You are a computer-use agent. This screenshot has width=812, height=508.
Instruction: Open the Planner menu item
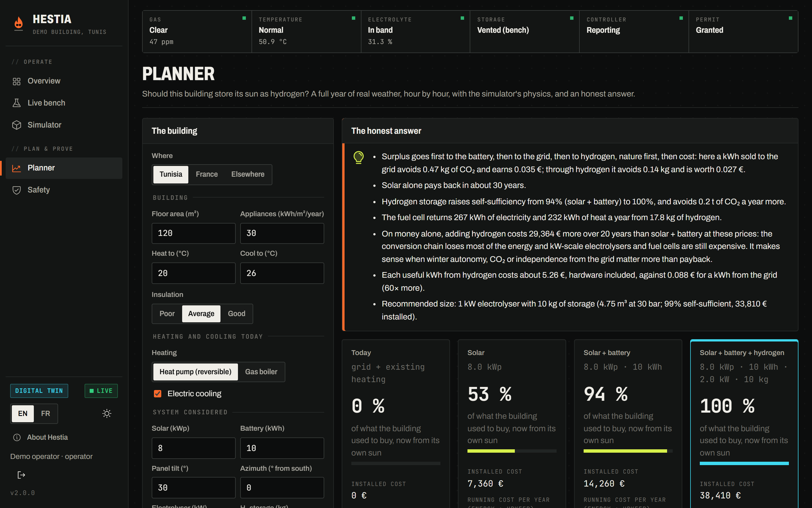point(64,168)
